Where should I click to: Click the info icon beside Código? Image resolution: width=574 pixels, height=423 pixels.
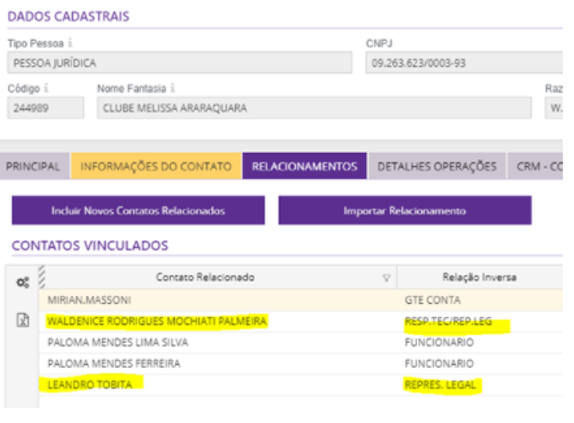point(46,88)
